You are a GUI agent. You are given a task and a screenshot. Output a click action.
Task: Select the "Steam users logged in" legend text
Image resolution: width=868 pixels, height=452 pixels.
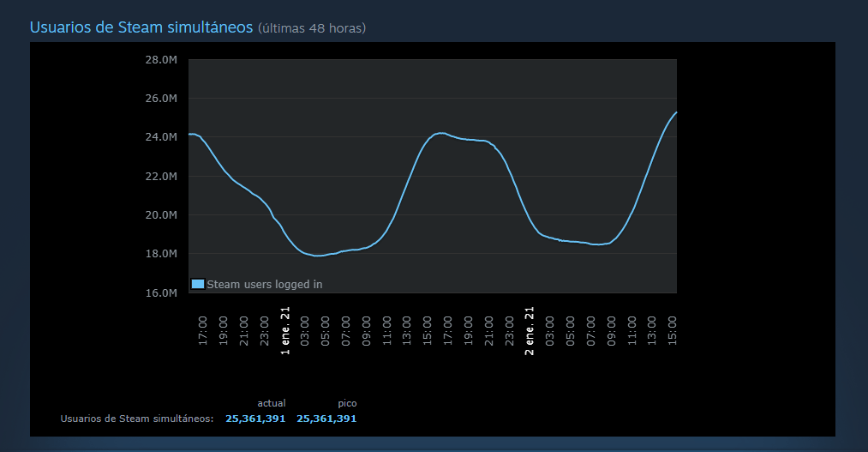coord(265,284)
